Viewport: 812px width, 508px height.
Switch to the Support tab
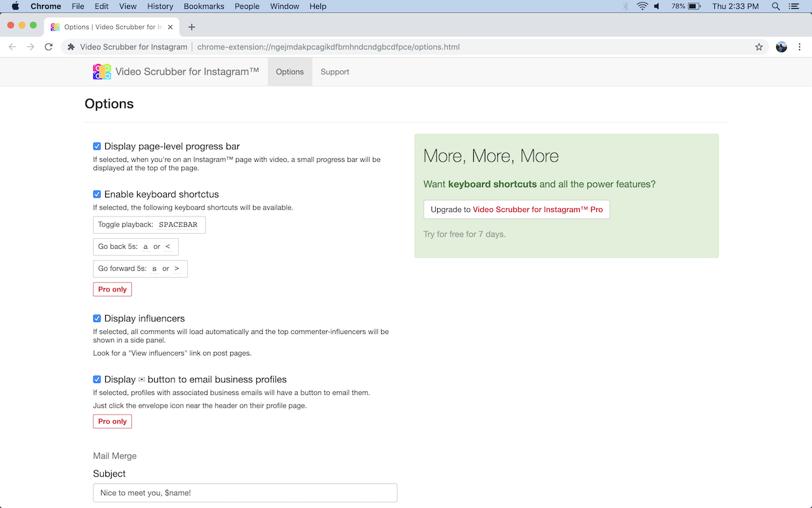(335, 72)
